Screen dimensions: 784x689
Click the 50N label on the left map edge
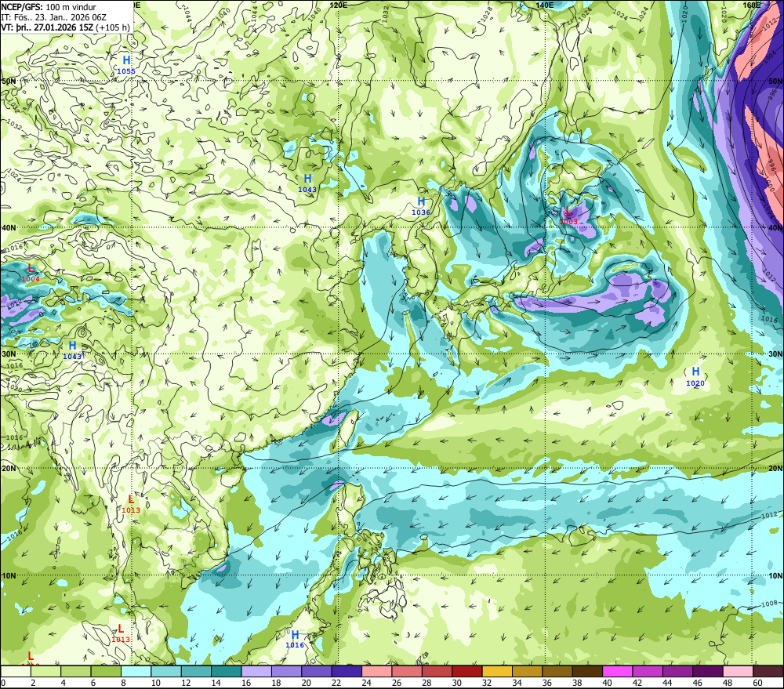click(x=9, y=81)
